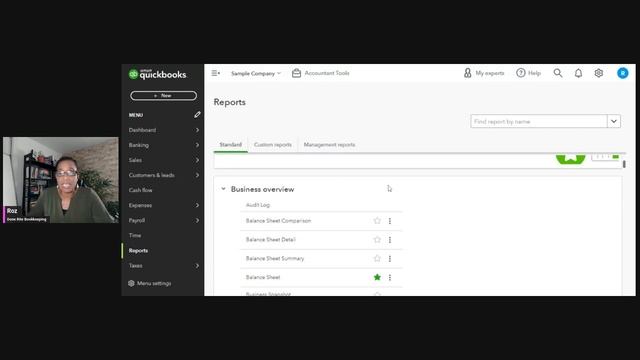This screenshot has height=360, width=640.
Task: Open Time in the sidebar
Action: click(x=135, y=236)
